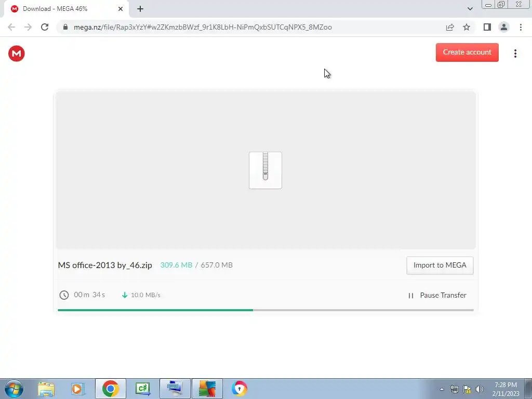Click the Show desktop button
532x399 pixels.
click(528, 389)
